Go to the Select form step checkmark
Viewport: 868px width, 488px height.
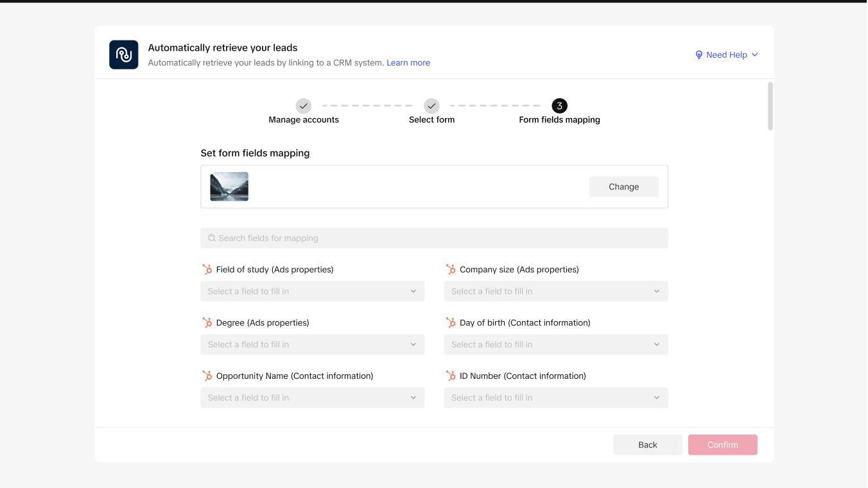pyautogui.click(x=431, y=106)
